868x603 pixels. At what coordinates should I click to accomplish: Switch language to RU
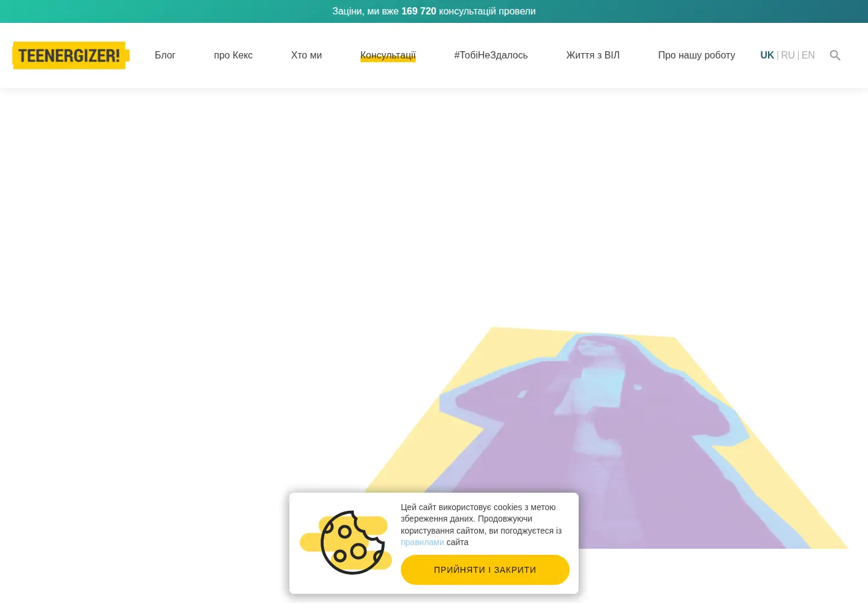click(x=788, y=55)
